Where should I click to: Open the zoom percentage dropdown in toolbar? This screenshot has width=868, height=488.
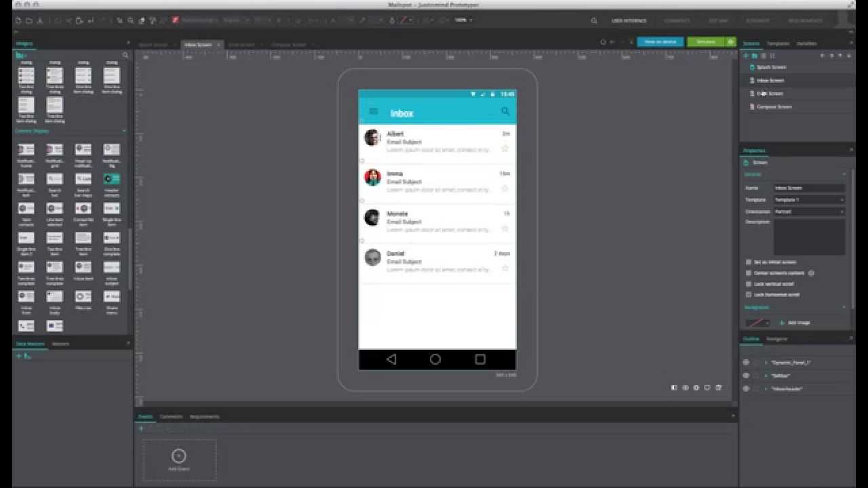(x=463, y=20)
